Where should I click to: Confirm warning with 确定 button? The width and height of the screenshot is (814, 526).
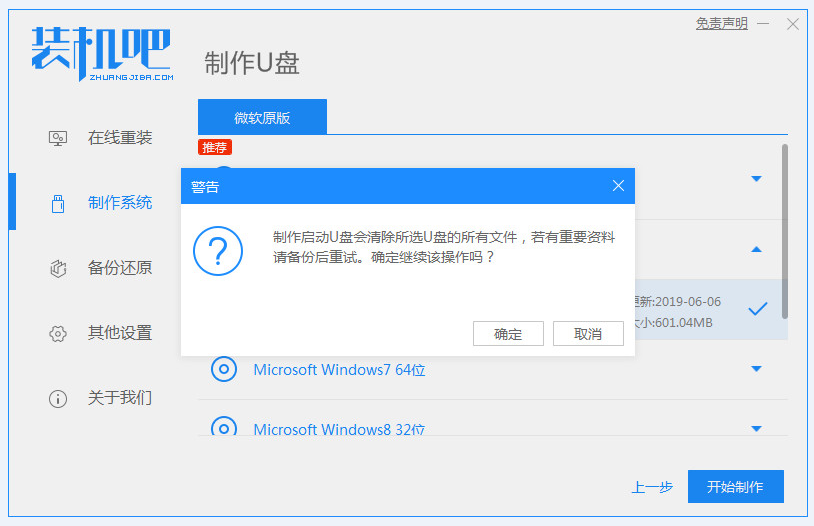click(x=508, y=333)
